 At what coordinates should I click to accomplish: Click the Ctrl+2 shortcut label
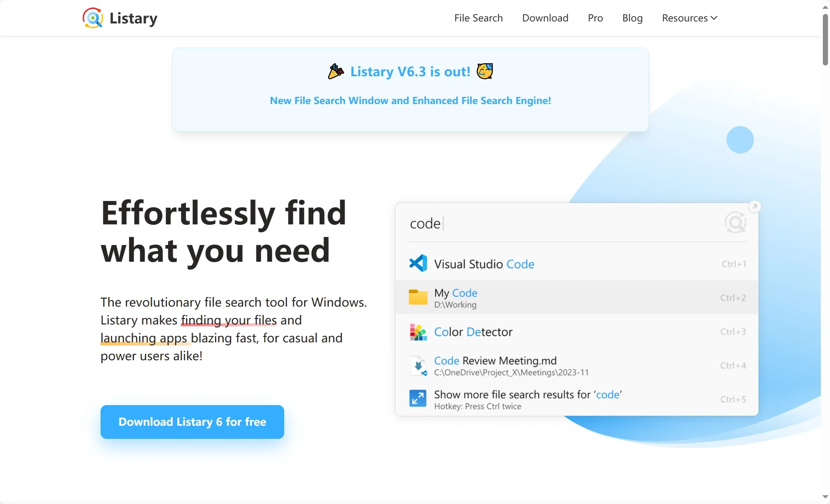pyautogui.click(x=733, y=297)
